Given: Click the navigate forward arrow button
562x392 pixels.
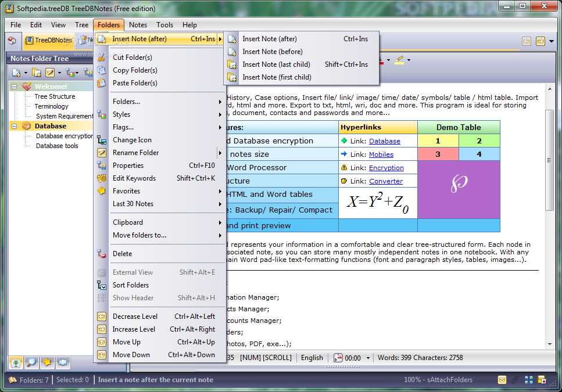Looking at the screenshot, I should [x=540, y=41].
